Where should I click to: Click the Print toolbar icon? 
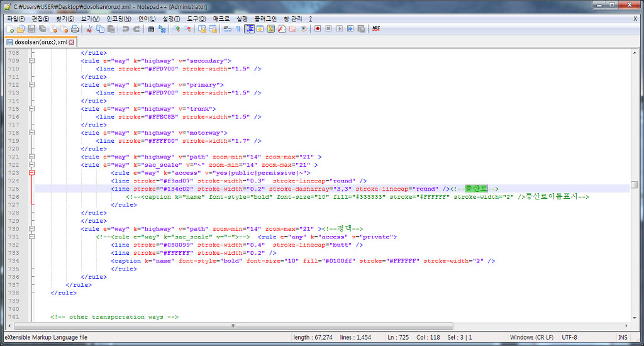click(75, 29)
